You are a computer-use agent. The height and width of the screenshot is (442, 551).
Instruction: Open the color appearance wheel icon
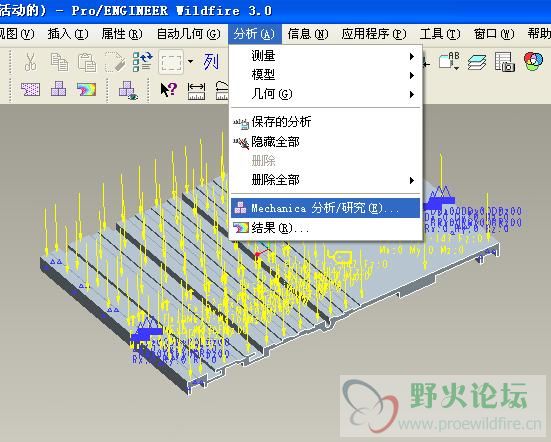pyautogui.click(x=533, y=61)
